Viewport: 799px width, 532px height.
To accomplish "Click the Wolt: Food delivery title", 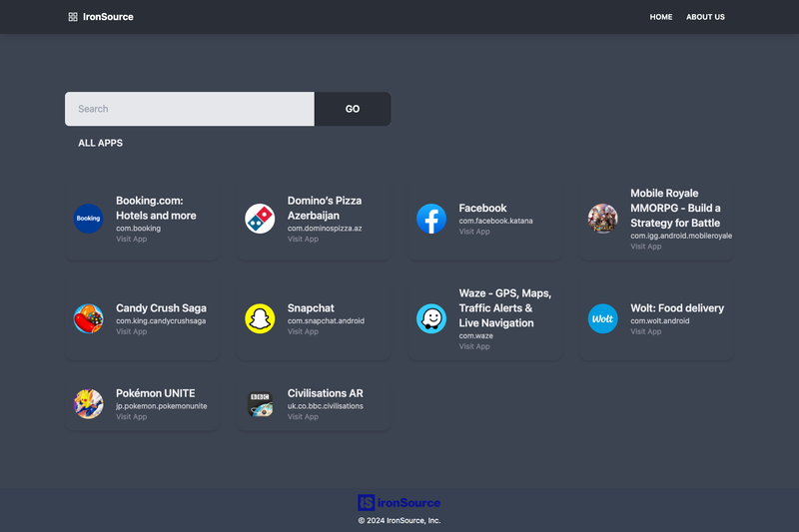I will click(677, 308).
